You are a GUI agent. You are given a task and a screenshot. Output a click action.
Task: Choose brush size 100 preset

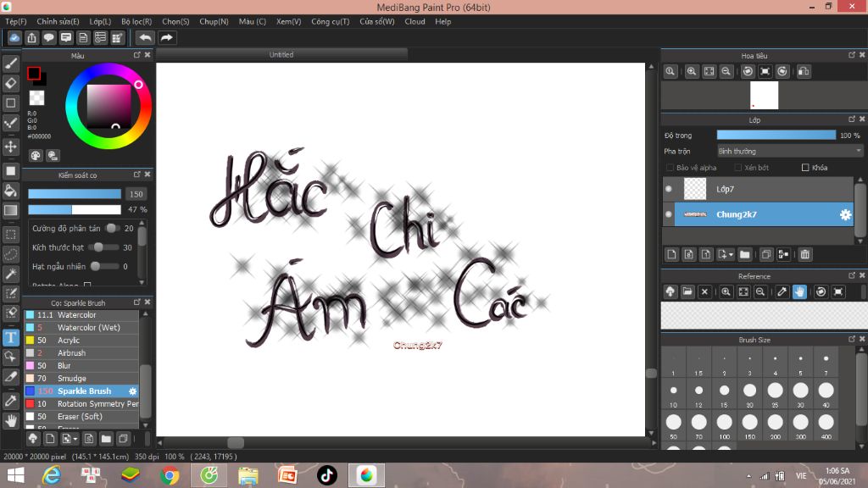(725, 425)
